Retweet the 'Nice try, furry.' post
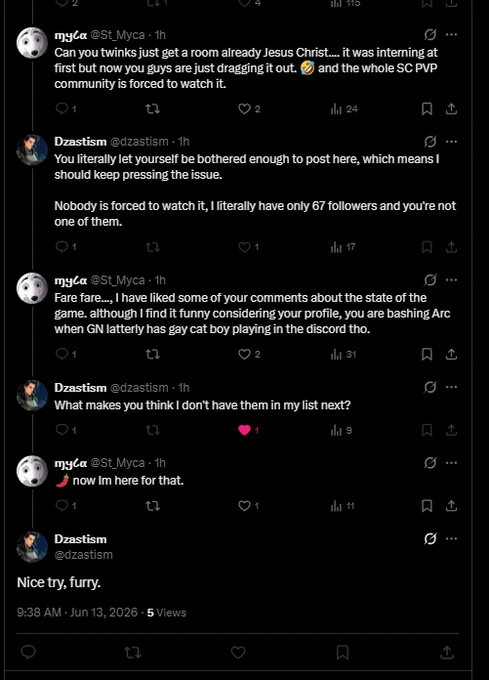This screenshot has width=489, height=680. click(x=133, y=652)
